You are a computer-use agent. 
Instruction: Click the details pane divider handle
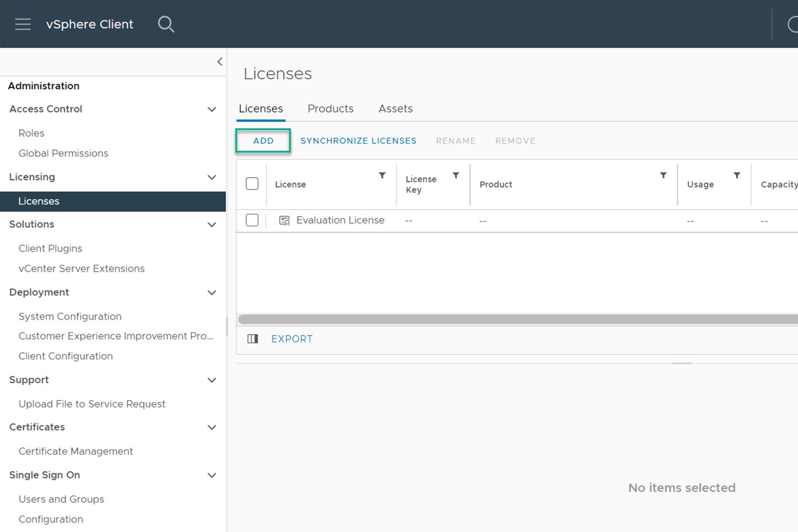click(682, 363)
